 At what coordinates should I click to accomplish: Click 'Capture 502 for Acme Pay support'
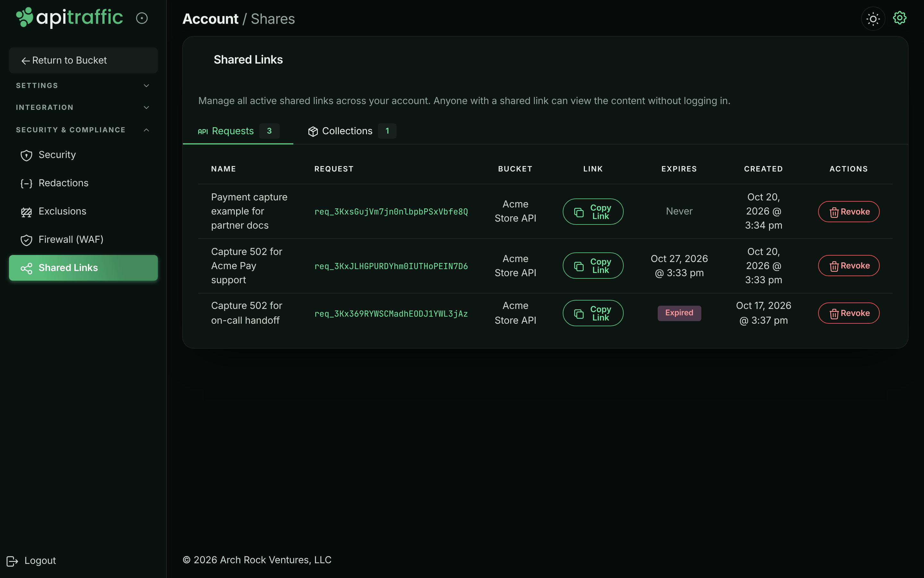pyautogui.click(x=247, y=266)
